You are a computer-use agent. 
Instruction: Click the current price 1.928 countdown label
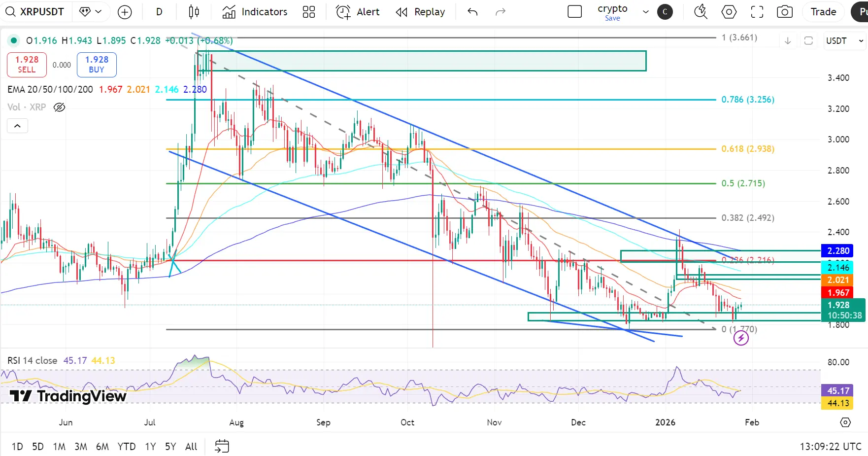click(x=844, y=310)
